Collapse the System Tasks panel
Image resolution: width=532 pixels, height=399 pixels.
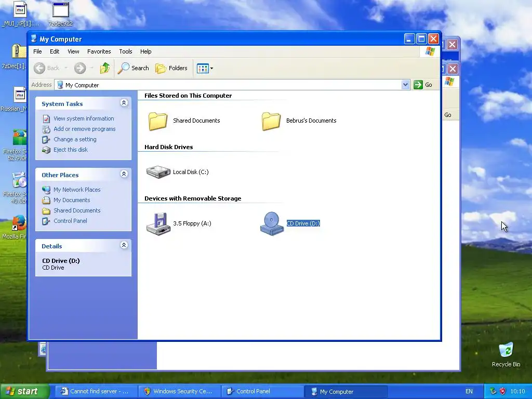(124, 103)
